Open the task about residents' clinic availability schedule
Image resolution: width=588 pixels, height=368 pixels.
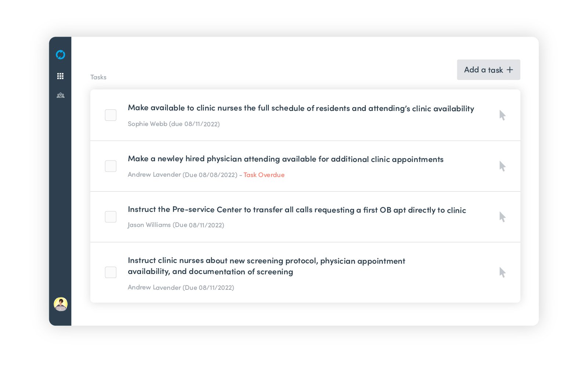pyautogui.click(x=300, y=108)
